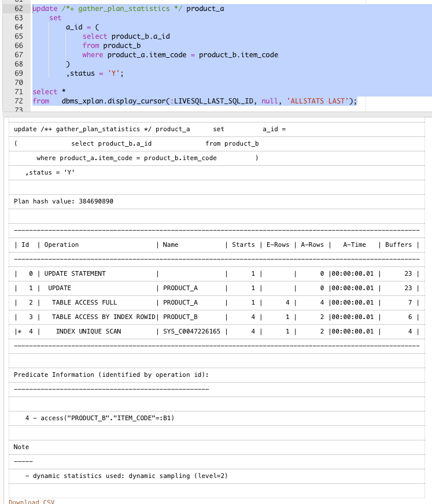Click 'dbms_xplan.display_cursor' in editor line 72
The height and width of the screenshot is (504, 432).
pyautogui.click(x=113, y=101)
